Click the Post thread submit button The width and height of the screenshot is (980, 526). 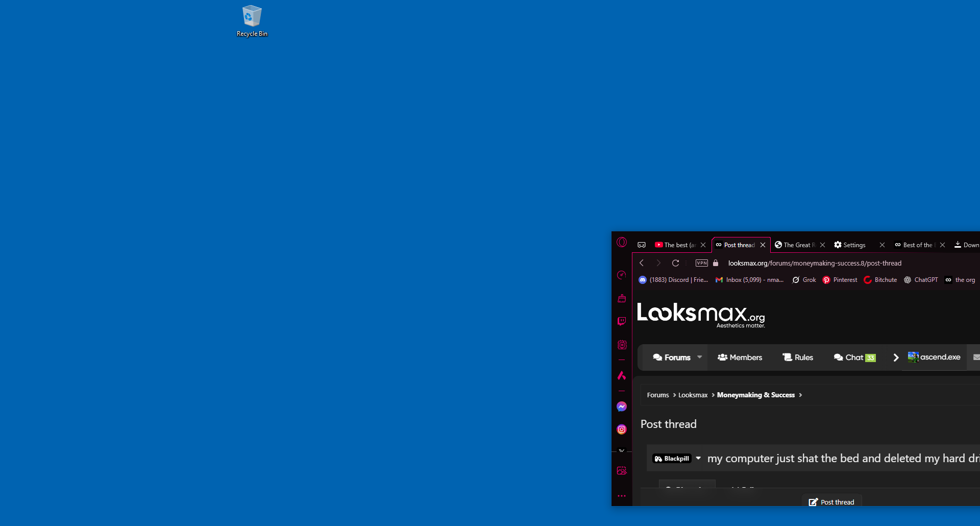click(x=831, y=502)
